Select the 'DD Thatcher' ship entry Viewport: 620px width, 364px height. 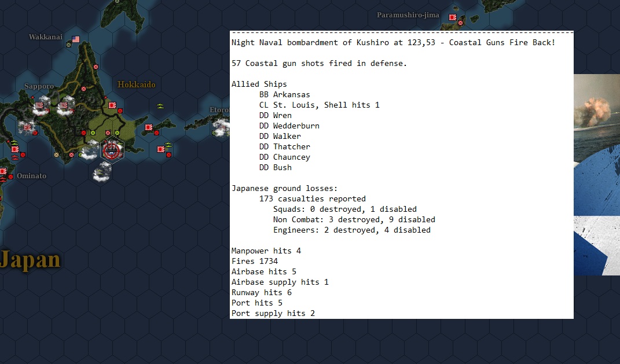click(285, 146)
